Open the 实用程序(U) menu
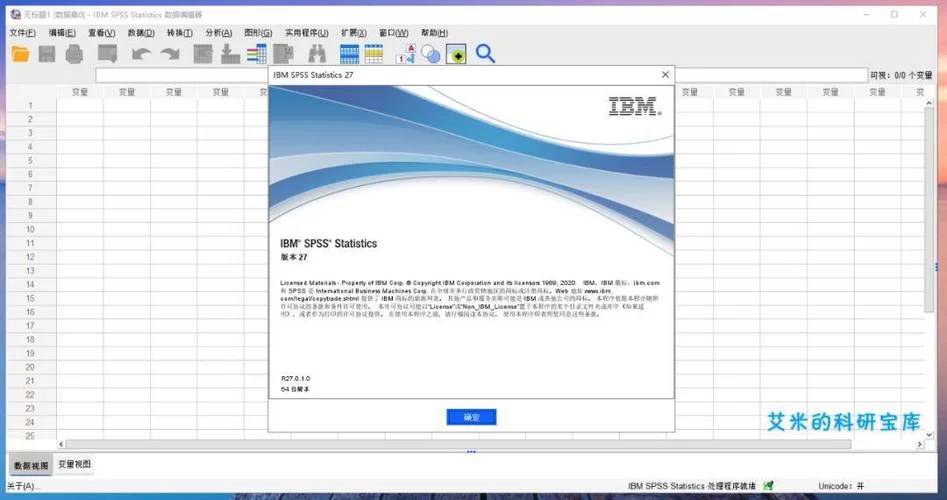The height and width of the screenshot is (500, 947). (x=307, y=33)
